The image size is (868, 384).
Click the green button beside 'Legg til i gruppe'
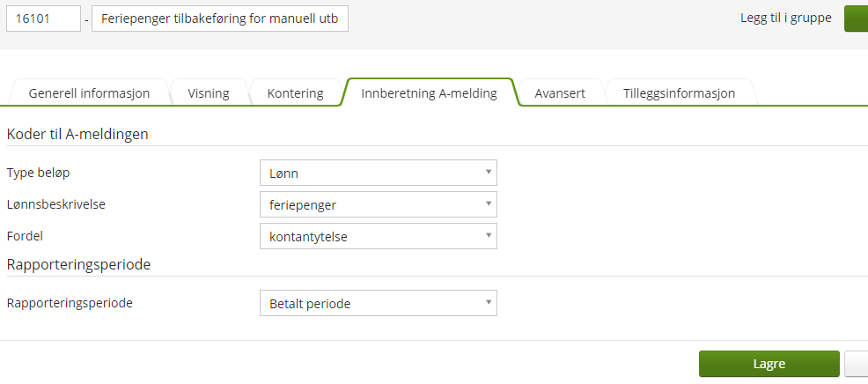click(x=856, y=18)
